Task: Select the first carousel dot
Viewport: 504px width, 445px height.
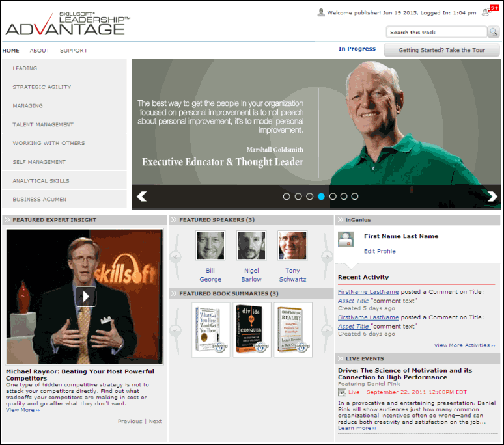Action: [287, 196]
